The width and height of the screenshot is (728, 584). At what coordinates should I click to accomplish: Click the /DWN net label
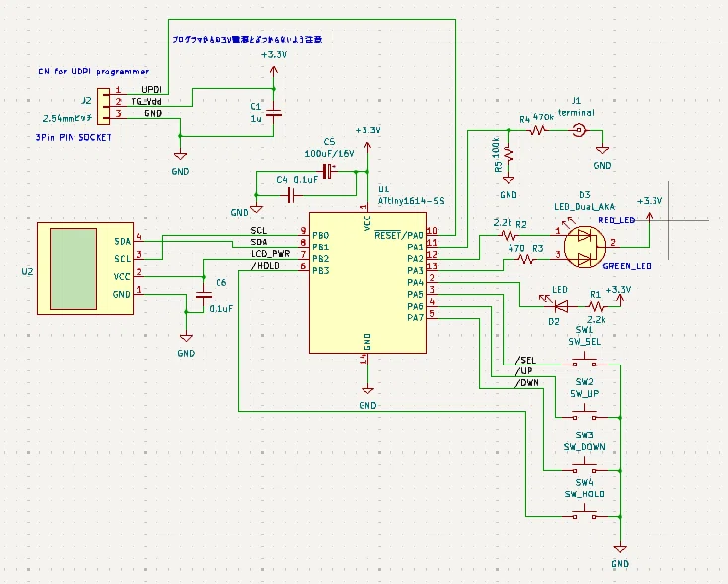pos(526,383)
